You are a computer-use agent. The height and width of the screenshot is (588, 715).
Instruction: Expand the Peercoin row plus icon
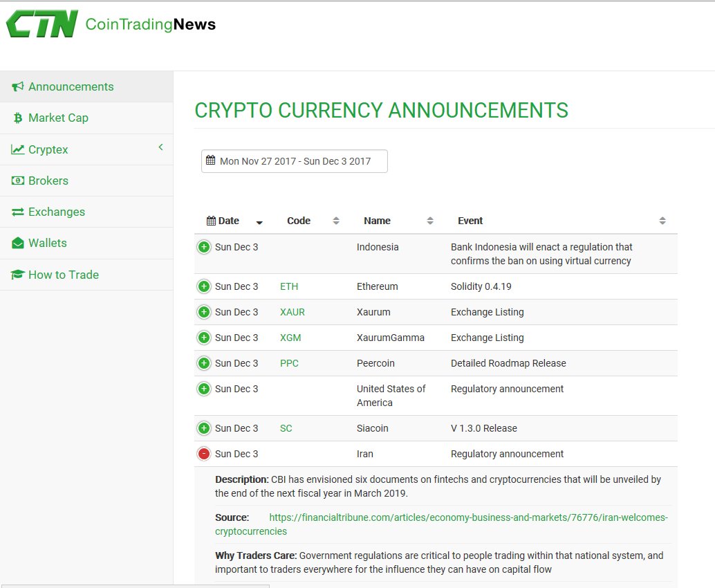coord(204,363)
